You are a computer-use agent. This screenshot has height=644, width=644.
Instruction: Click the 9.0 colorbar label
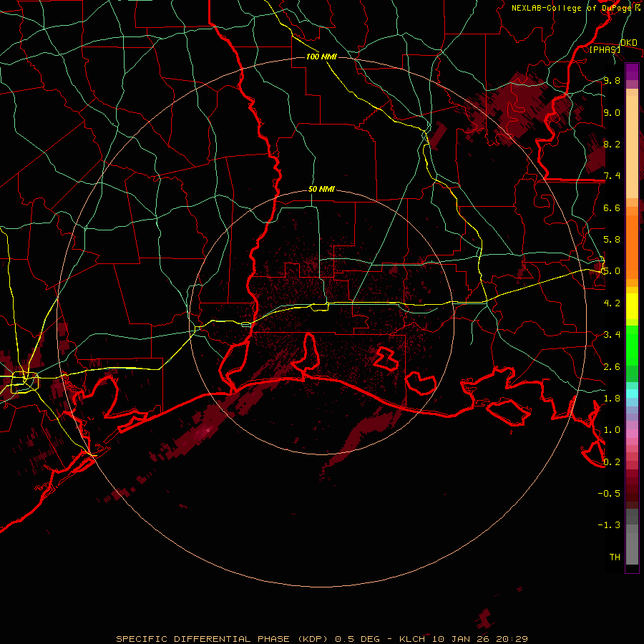(612, 113)
